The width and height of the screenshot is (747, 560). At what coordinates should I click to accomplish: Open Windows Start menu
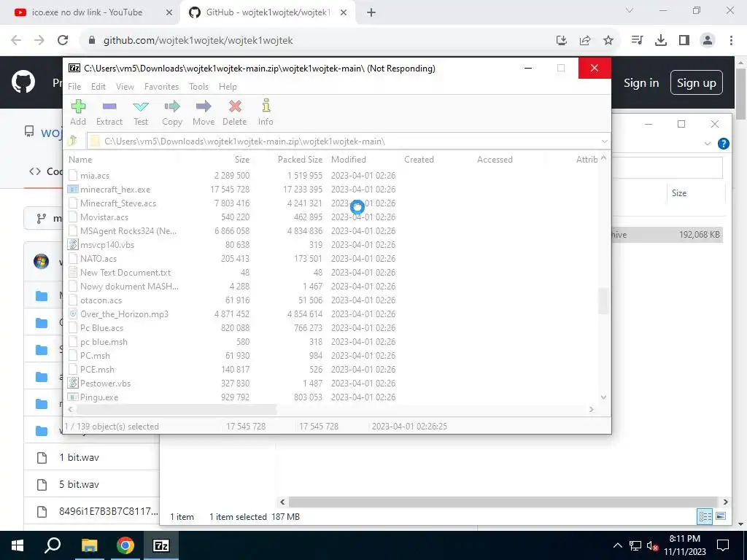(x=18, y=545)
